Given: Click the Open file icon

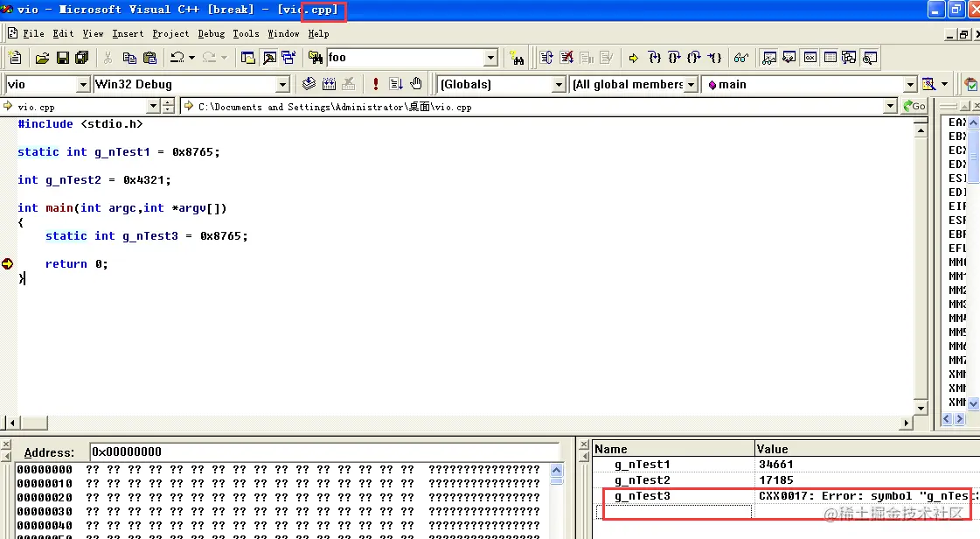Looking at the screenshot, I should pos(42,58).
